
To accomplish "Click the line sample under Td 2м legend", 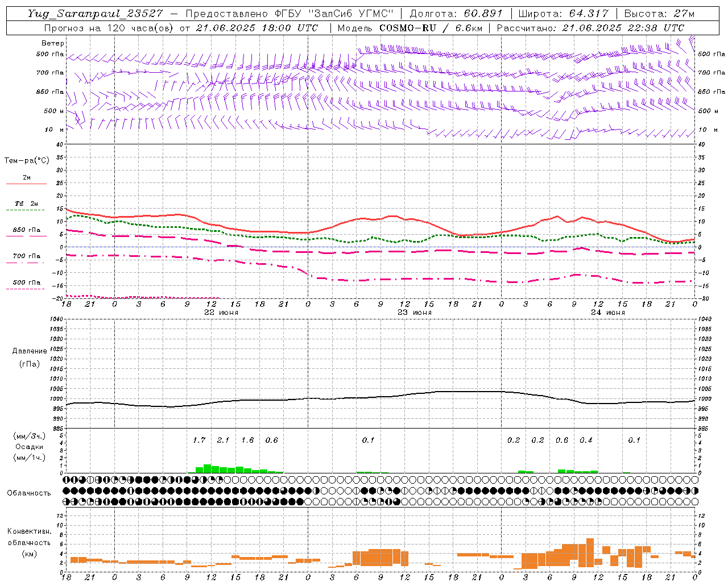I will [x=26, y=210].
